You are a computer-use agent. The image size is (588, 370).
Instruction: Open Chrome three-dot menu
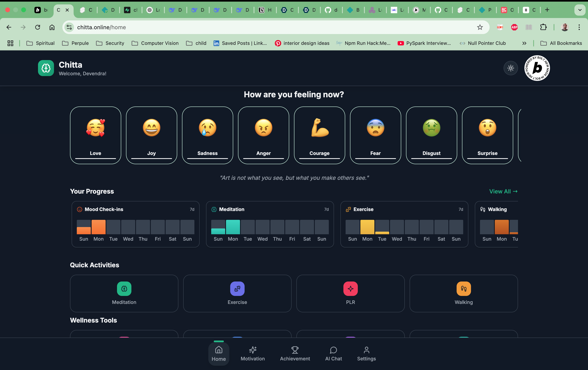click(579, 27)
